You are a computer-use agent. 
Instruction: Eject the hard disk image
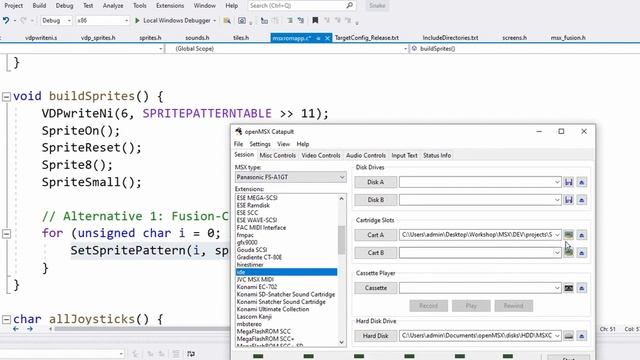pyautogui.click(x=582, y=336)
